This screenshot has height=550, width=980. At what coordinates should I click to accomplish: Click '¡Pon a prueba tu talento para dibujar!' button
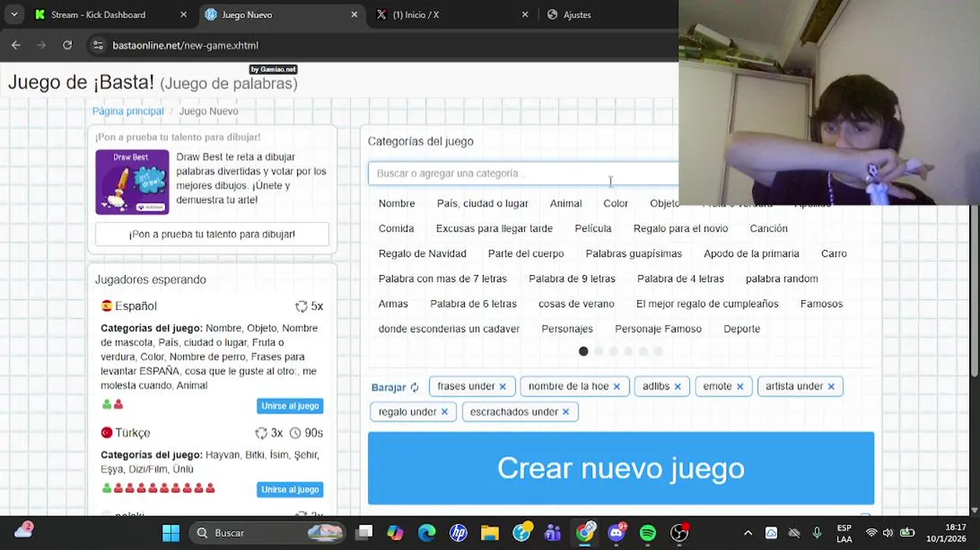tap(212, 234)
